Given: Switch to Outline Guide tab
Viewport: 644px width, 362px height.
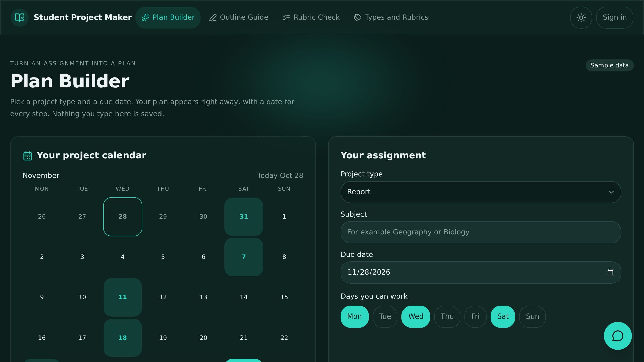Looking at the screenshot, I should (x=238, y=17).
